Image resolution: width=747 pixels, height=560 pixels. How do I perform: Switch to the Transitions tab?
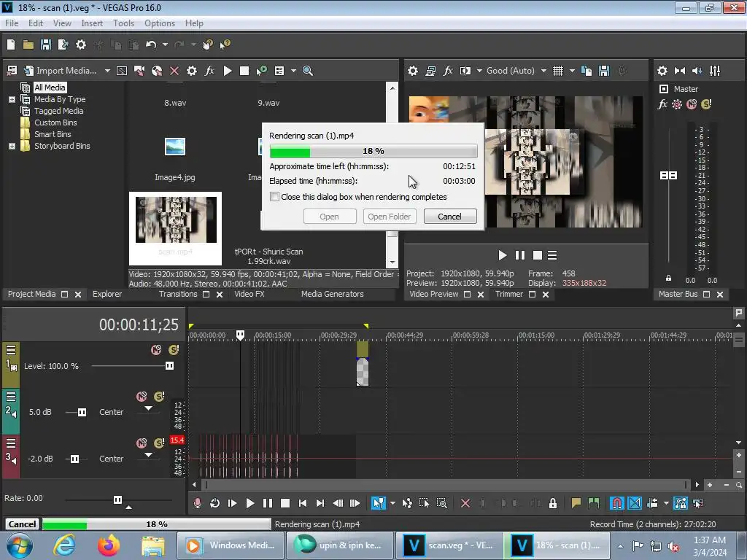pyautogui.click(x=178, y=294)
